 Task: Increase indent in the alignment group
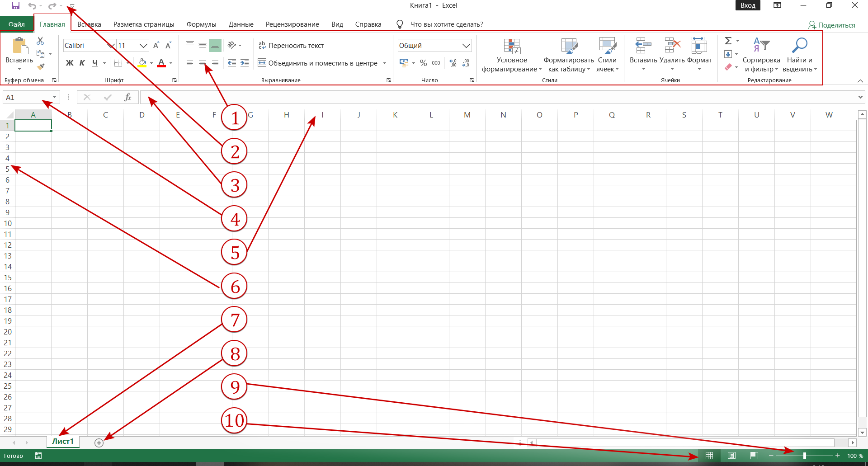(245, 63)
